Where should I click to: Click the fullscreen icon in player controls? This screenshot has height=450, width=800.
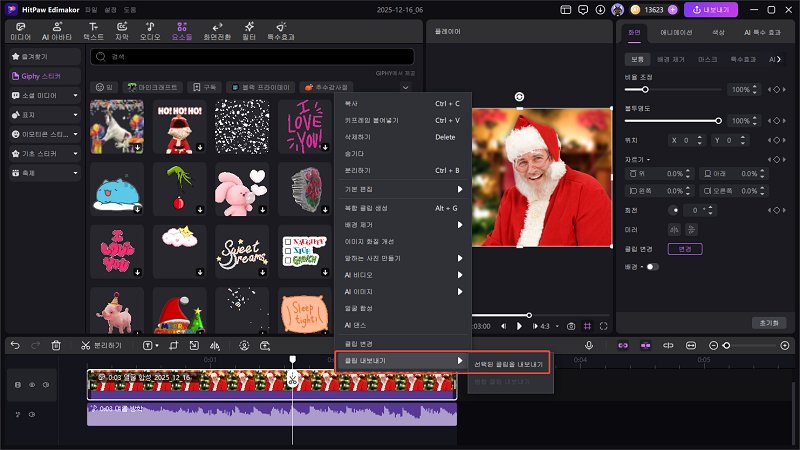[x=603, y=326]
